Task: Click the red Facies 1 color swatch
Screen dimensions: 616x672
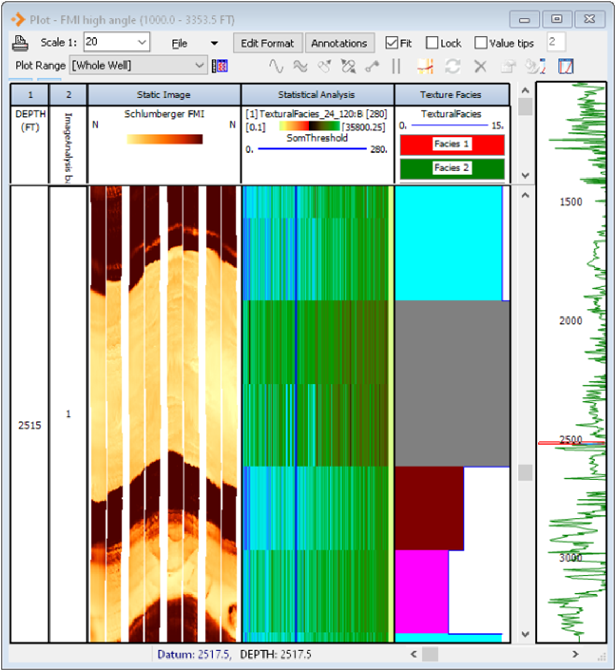Action: (x=451, y=145)
